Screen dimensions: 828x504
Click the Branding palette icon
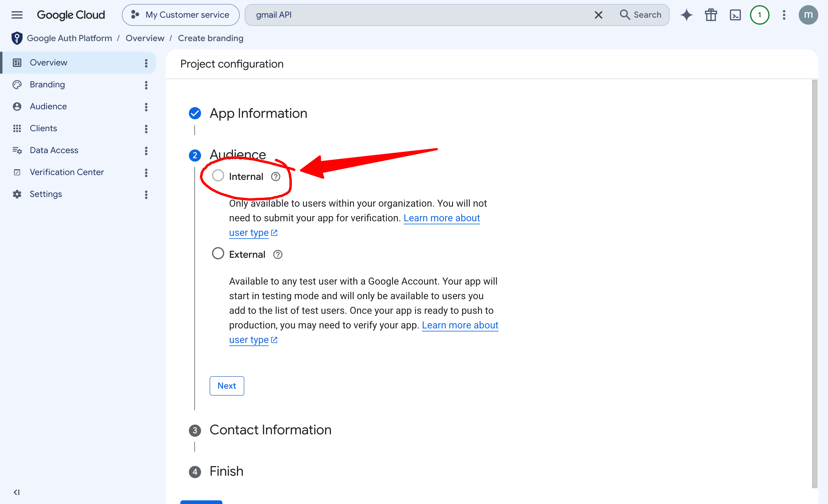pyautogui.click(x=17, y=85)
